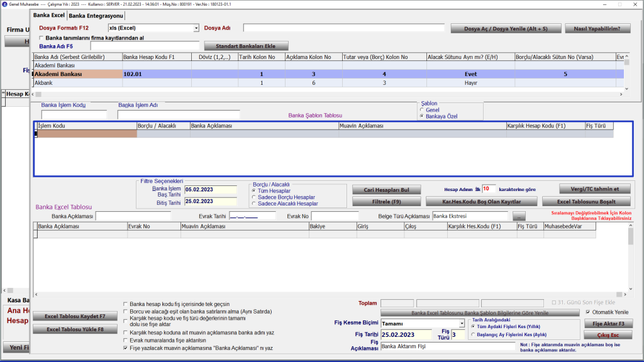
Task: Toggle "Karşılık hesap kodu ve fiş türü değerlerinin tamamı" checkbox
Action: pos(125,321)
